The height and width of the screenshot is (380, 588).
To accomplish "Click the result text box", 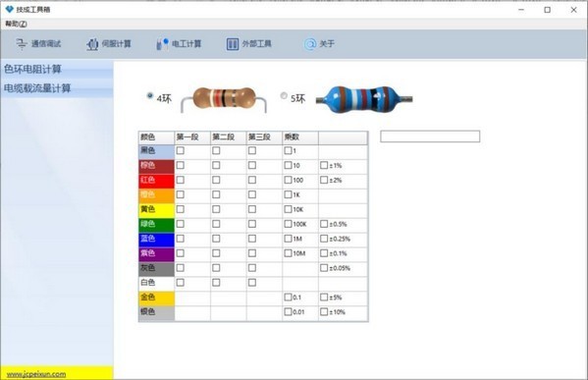I will pyautogui.click(x=430, y=136).
